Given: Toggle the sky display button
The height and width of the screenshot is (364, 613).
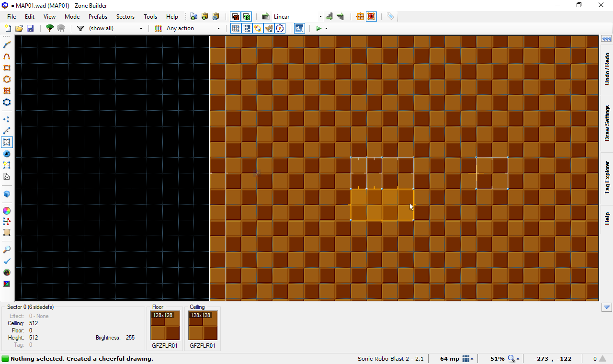Looking at the screenshot, I should (299, 29).
